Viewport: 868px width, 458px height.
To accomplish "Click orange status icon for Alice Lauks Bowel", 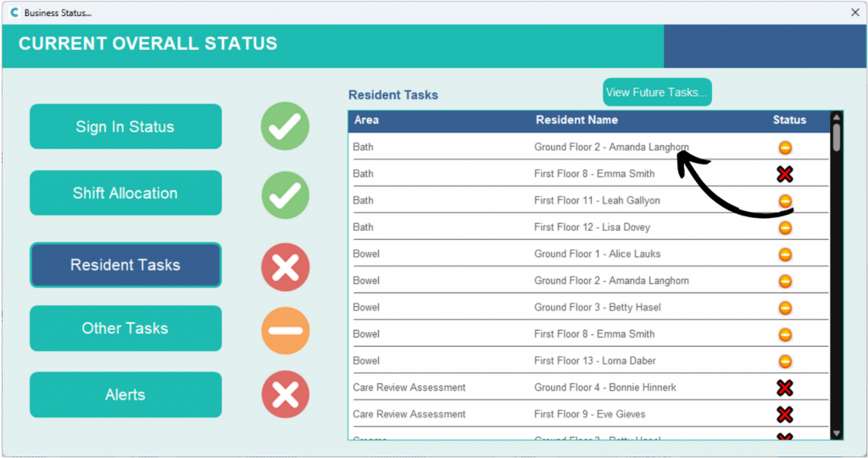I will point(785,254).
